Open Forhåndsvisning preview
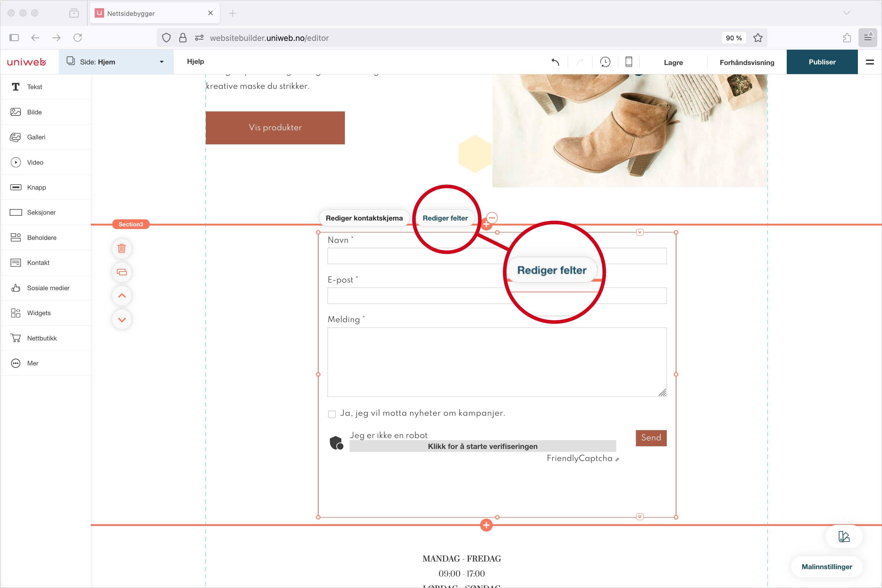 click(x=747, y=62)
